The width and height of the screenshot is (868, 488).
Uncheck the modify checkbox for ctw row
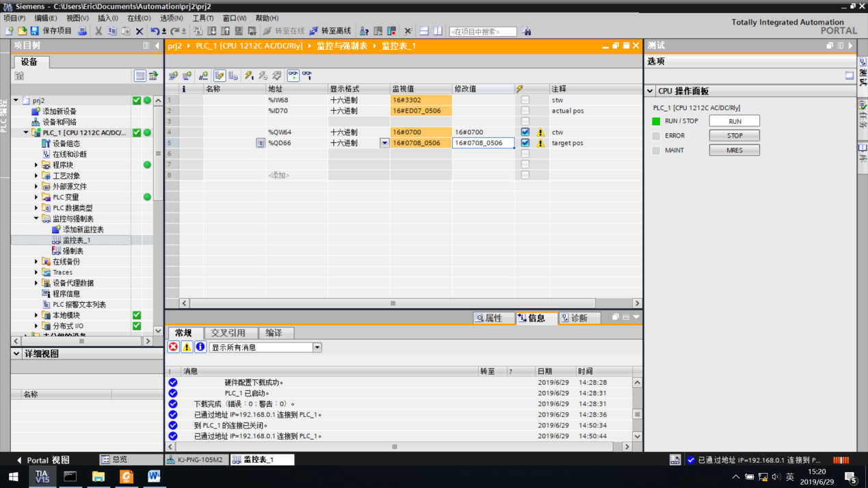(x=525, y=133)
